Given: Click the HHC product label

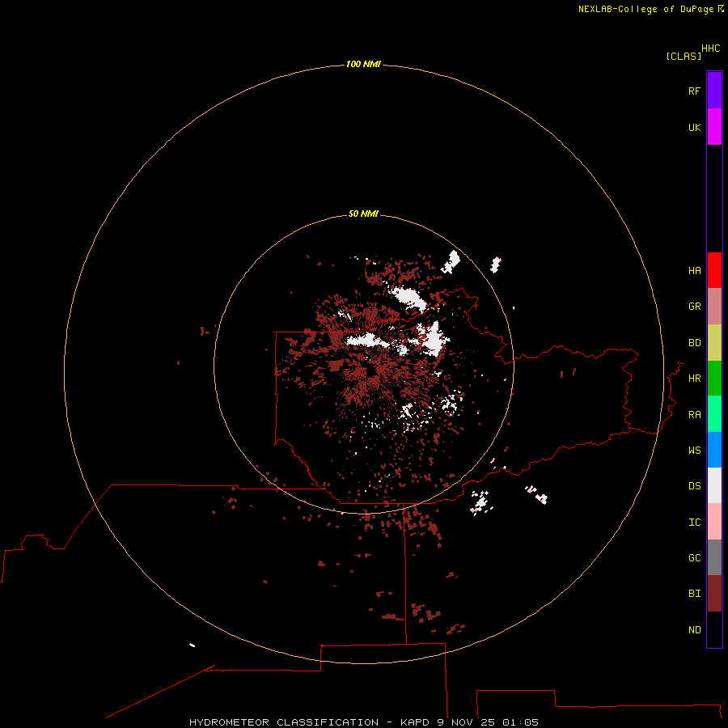Looking at the screenshot, I should [711, 49].
